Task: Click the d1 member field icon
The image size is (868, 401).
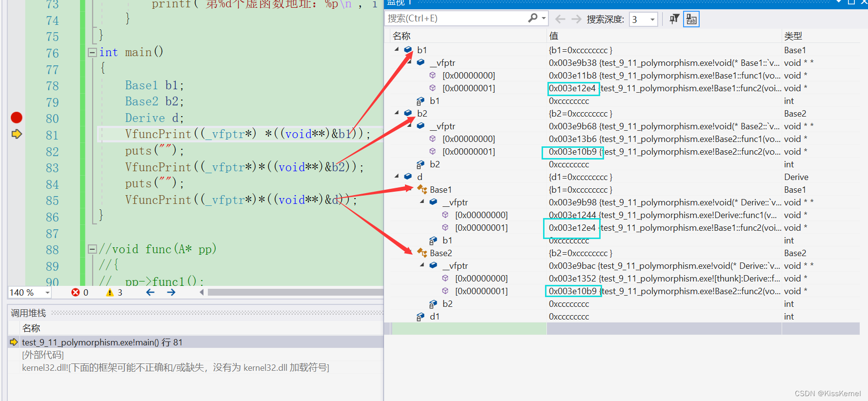Action: [x=421, y=317]
